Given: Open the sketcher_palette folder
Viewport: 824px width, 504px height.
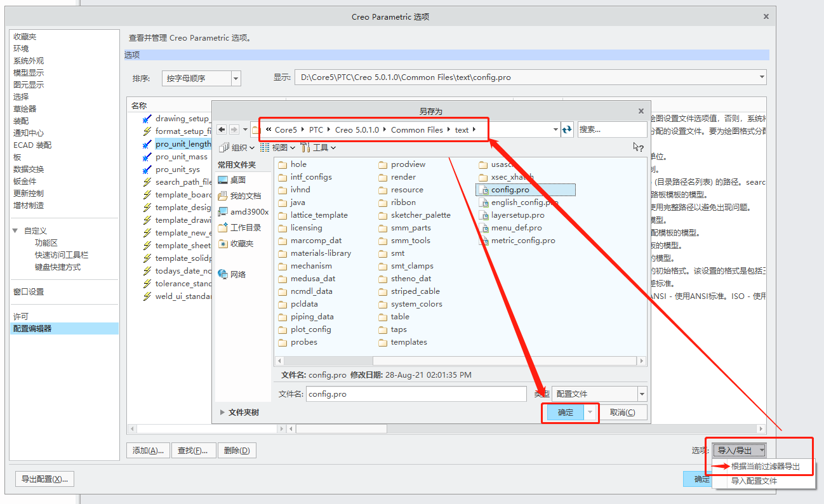Looking at the screenshot, I should (x=414, y=215).
